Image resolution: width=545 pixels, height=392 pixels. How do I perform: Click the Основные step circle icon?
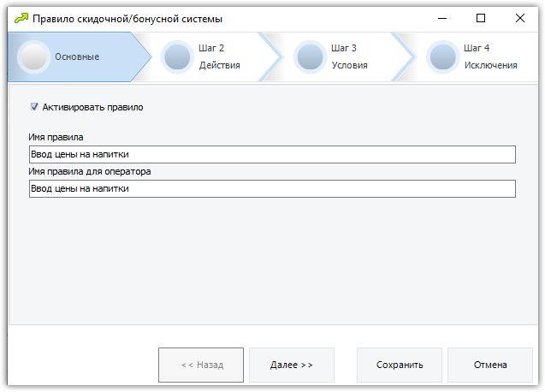(33, 57)
